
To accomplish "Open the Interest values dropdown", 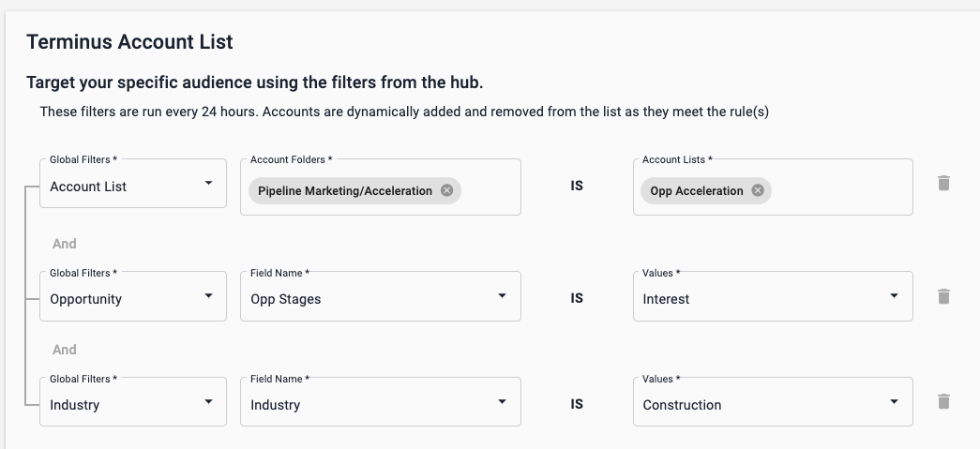I will click(x=773, y=296).
